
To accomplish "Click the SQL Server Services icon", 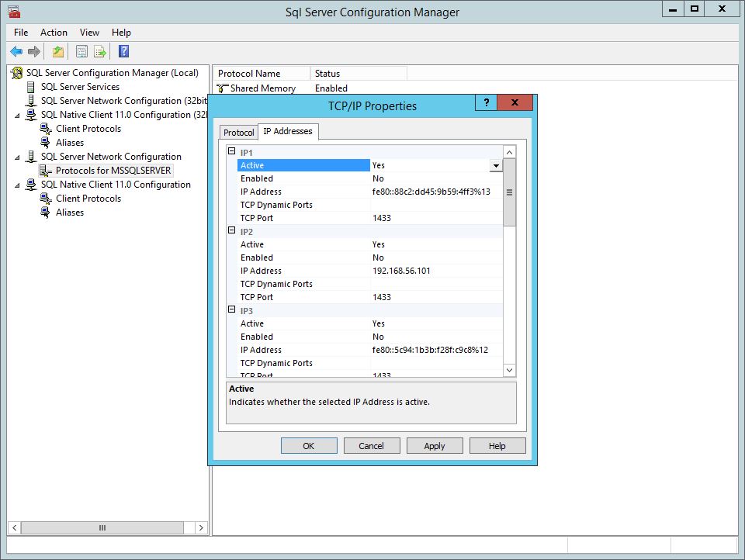I will click(31, 87).
